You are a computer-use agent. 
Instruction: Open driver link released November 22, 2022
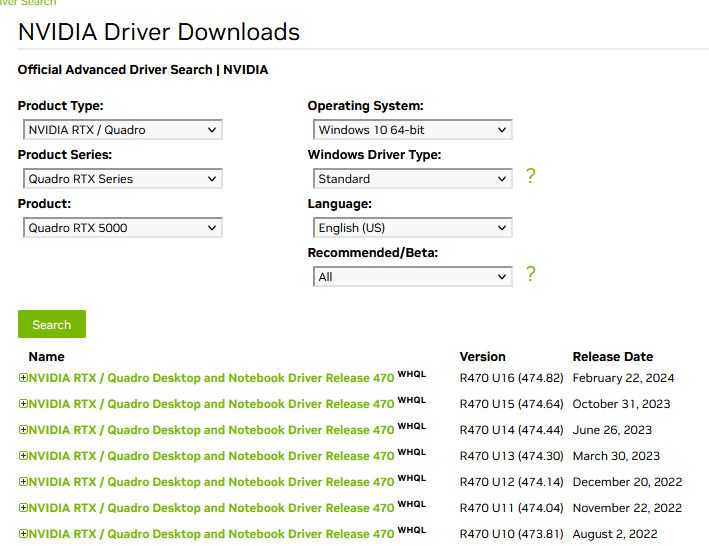pyautogui.click(x=211, y=508)
